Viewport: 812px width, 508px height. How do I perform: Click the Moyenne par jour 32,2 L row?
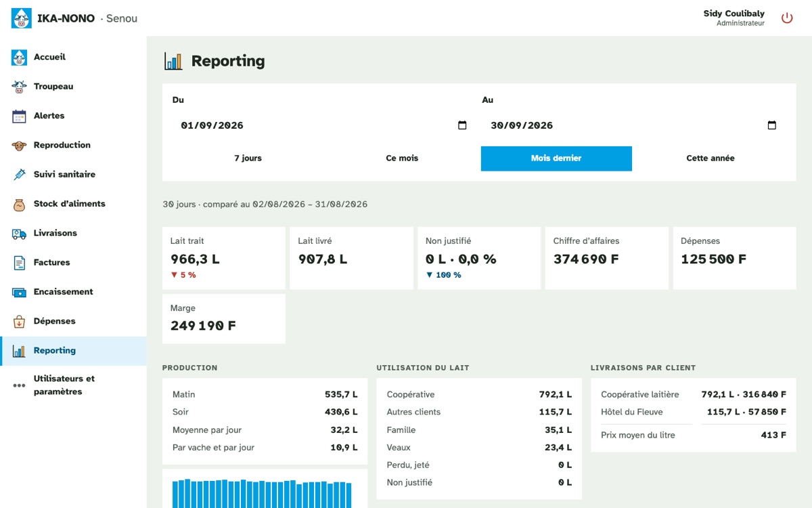[265, 430]
